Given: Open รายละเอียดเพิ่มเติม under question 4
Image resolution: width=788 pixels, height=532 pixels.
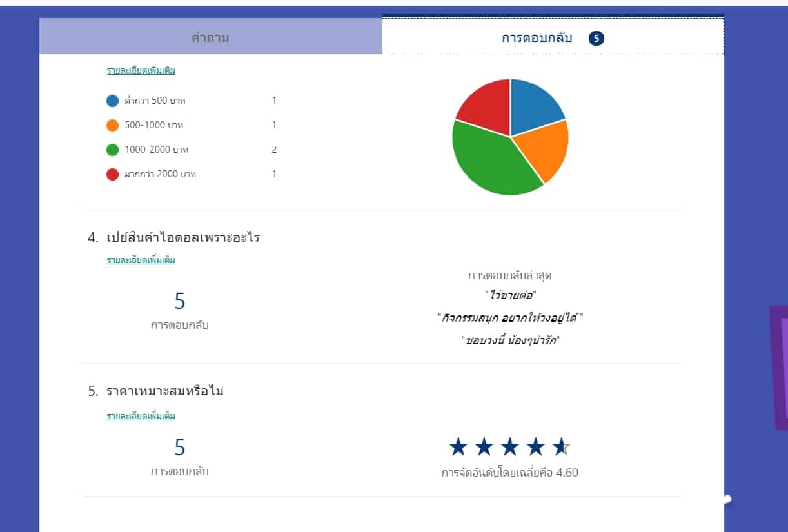Looking at the screenshot, I should [141, 260].
